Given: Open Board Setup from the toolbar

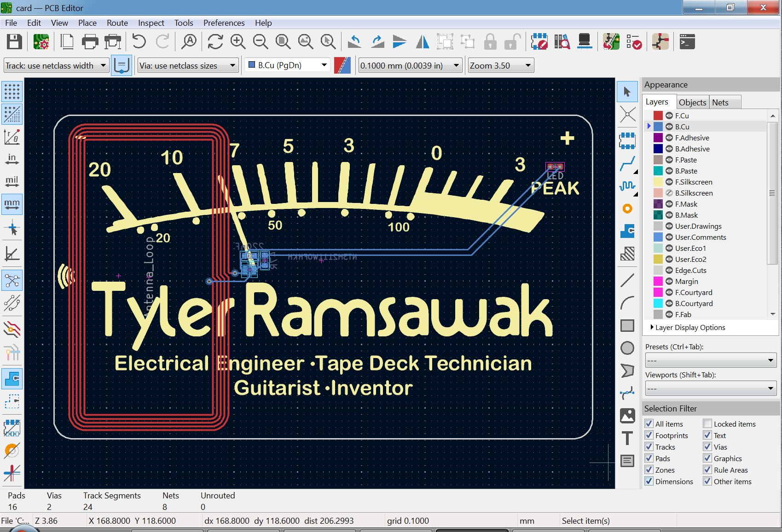Looking at the screenshot, I should point(41,42).
